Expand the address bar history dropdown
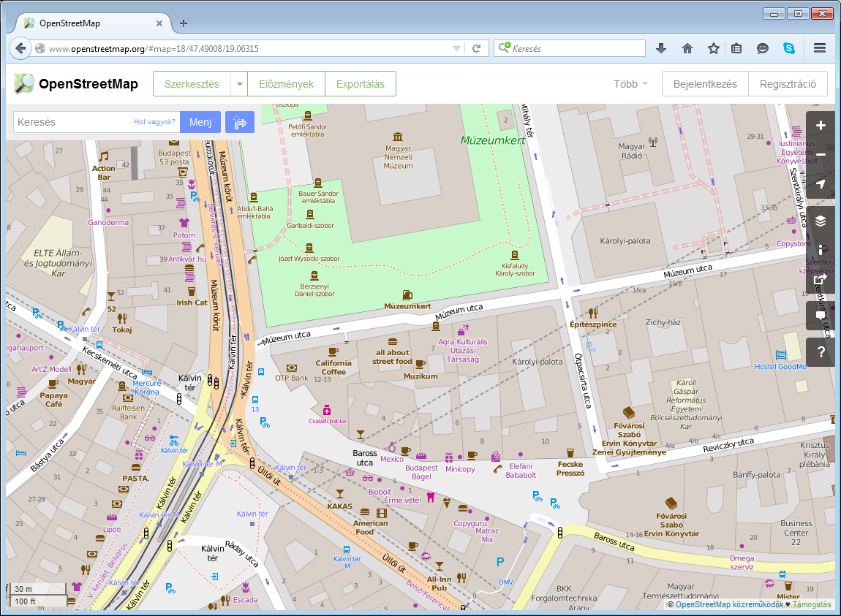 click(456, 48)
